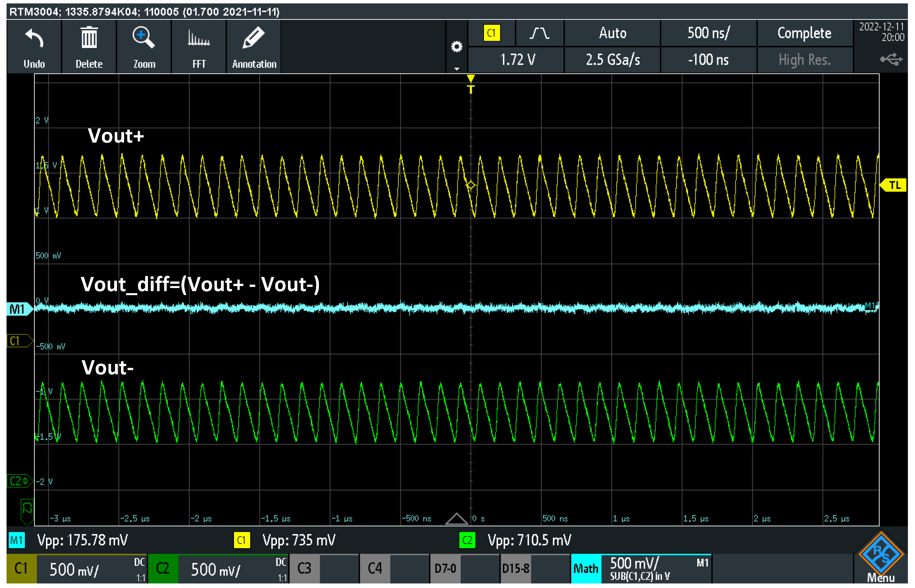Image resolution: width=915 pixels, height=588 pixels.
Task: Click the yellow TL trigger level marker
Action: (894, 185)
